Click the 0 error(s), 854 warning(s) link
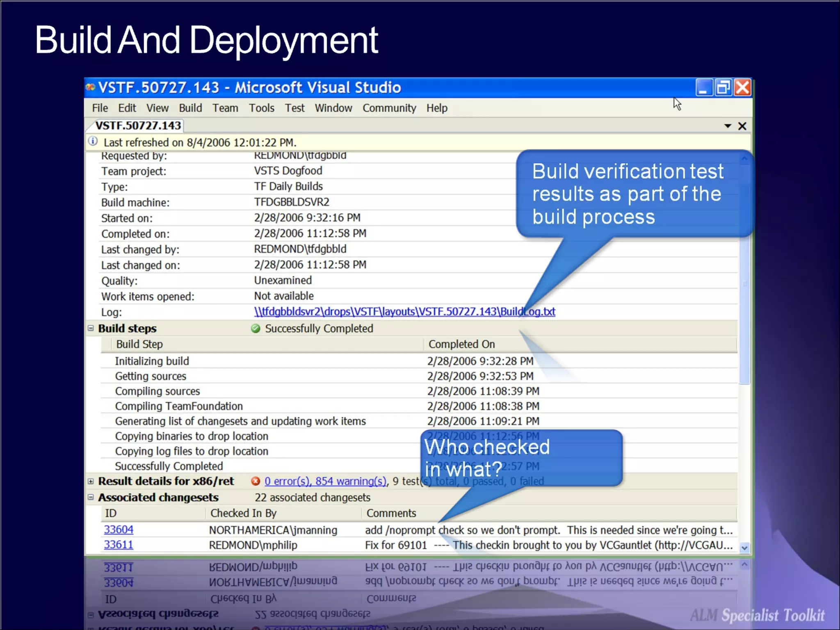This screenshot has height=630, width=840. point(325,481)
